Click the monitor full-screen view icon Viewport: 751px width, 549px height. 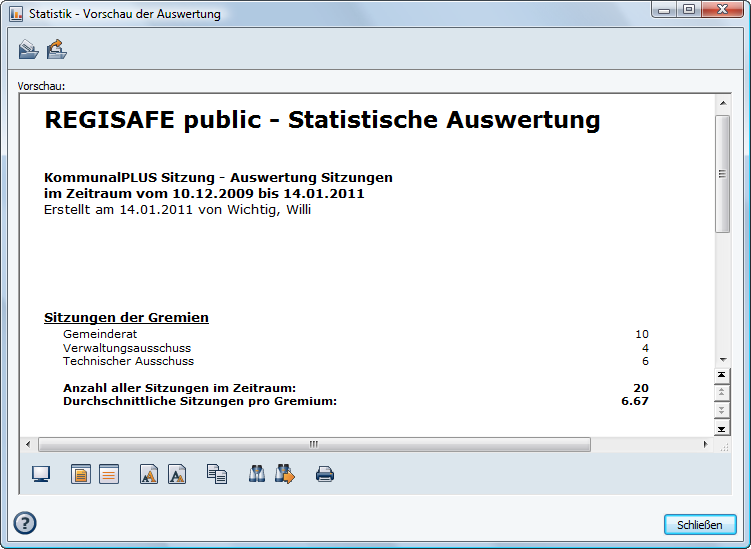pyautogui.click(x=42, y=474)
